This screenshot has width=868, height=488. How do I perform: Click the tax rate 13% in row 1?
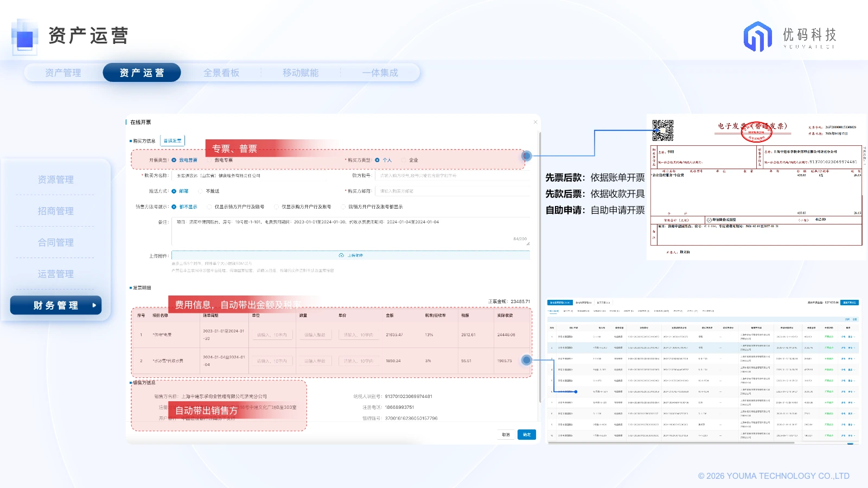coord(429,335)
